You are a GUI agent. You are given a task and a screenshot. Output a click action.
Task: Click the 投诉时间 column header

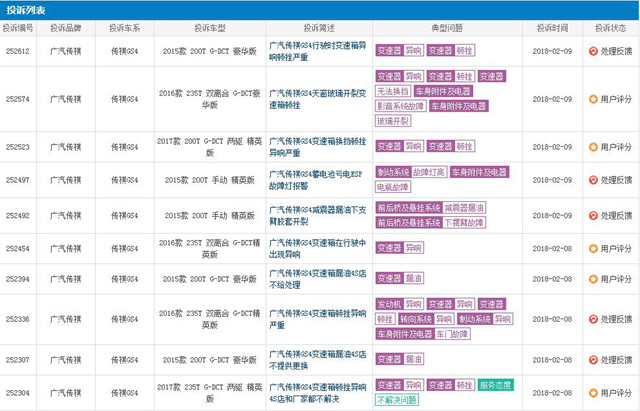pyautogui.click(x=552, y=28)
